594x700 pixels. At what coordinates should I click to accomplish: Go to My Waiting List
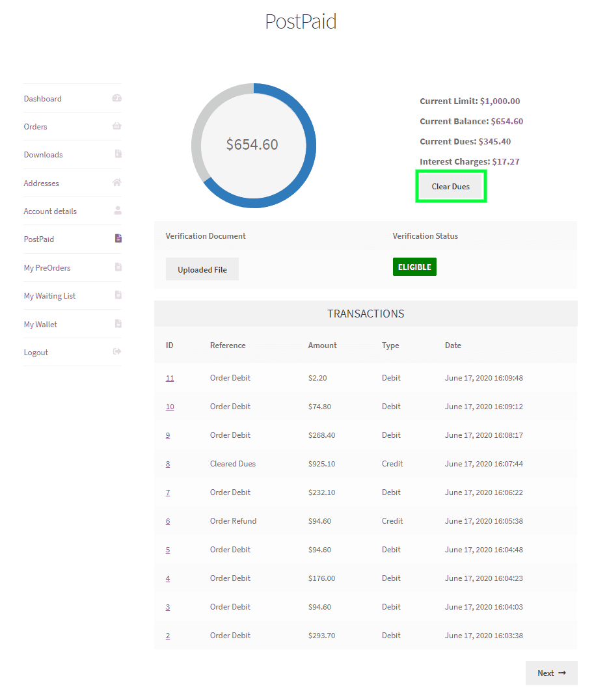pyautogui.click(x=49, y=296)
